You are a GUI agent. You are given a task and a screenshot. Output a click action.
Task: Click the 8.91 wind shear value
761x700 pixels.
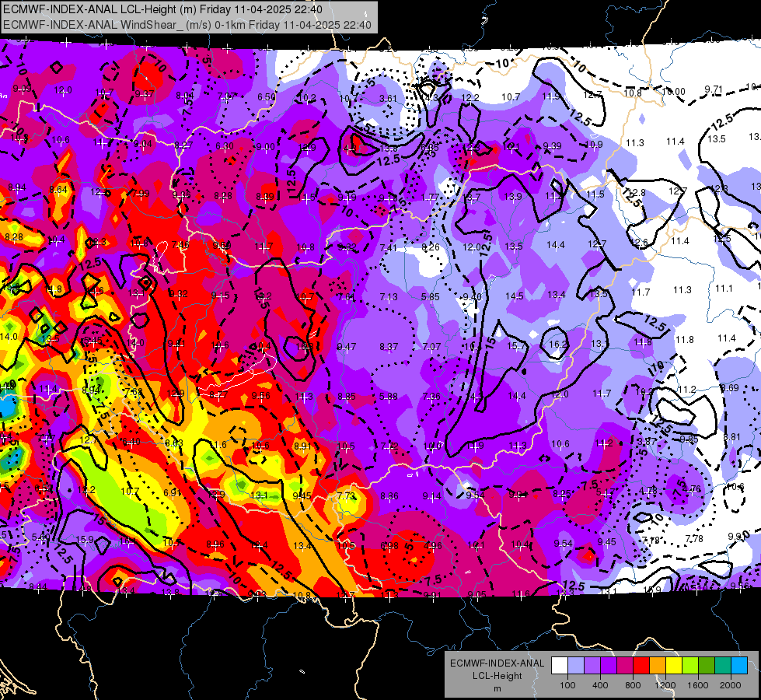[x=303, y=446]
